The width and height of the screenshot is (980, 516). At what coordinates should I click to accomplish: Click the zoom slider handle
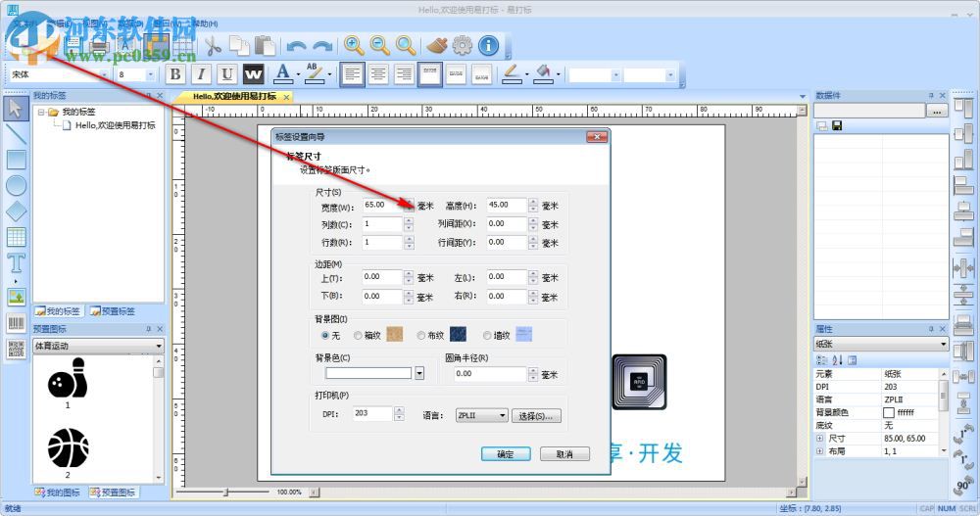pyautogui.click(x=225, y=493)
